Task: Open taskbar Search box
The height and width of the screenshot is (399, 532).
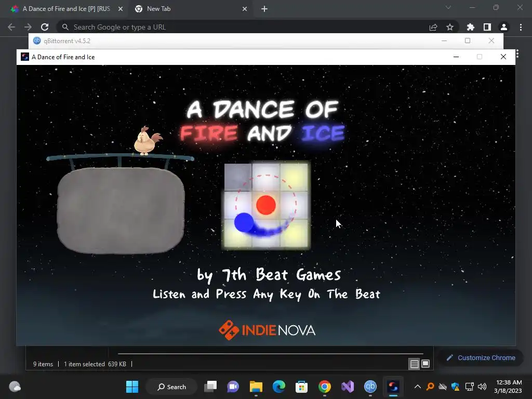Action: coord(171,387)
